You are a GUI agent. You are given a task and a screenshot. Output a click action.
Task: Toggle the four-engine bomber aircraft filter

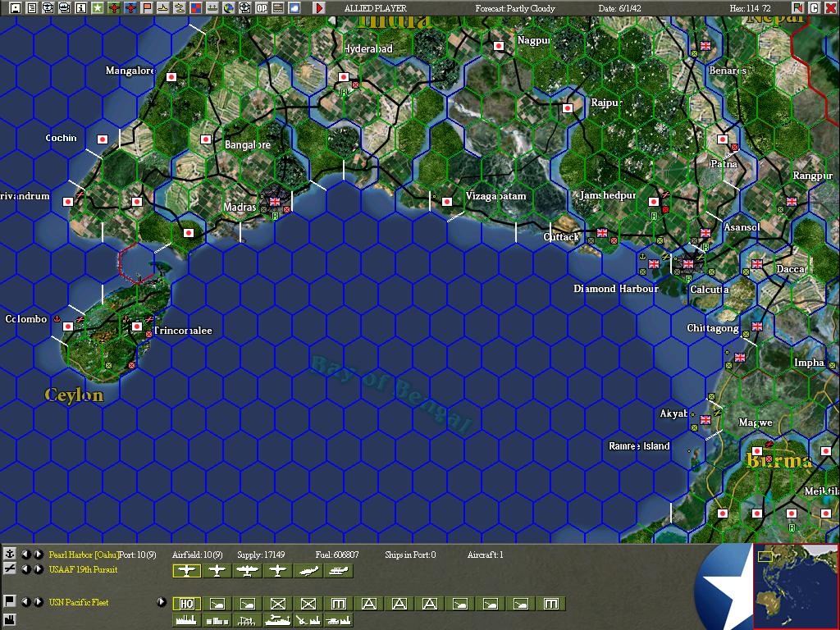248,571
